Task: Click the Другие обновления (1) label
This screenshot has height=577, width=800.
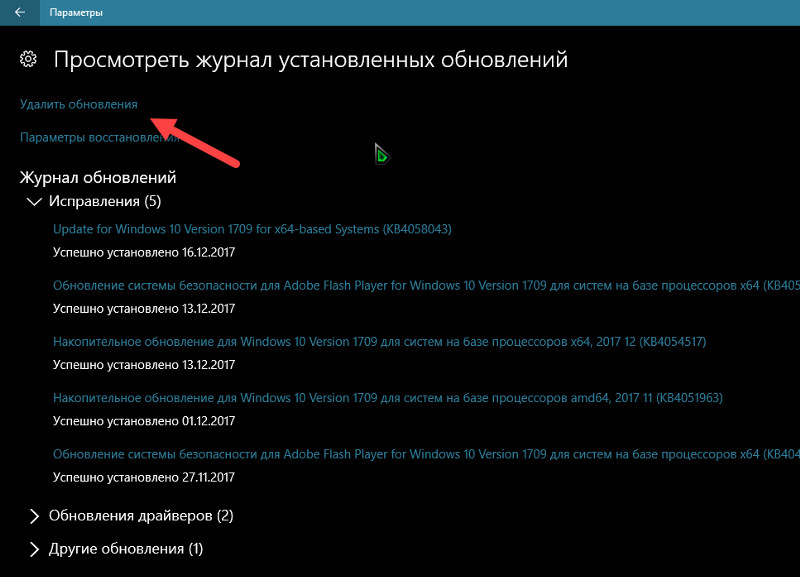Action: 126,549
